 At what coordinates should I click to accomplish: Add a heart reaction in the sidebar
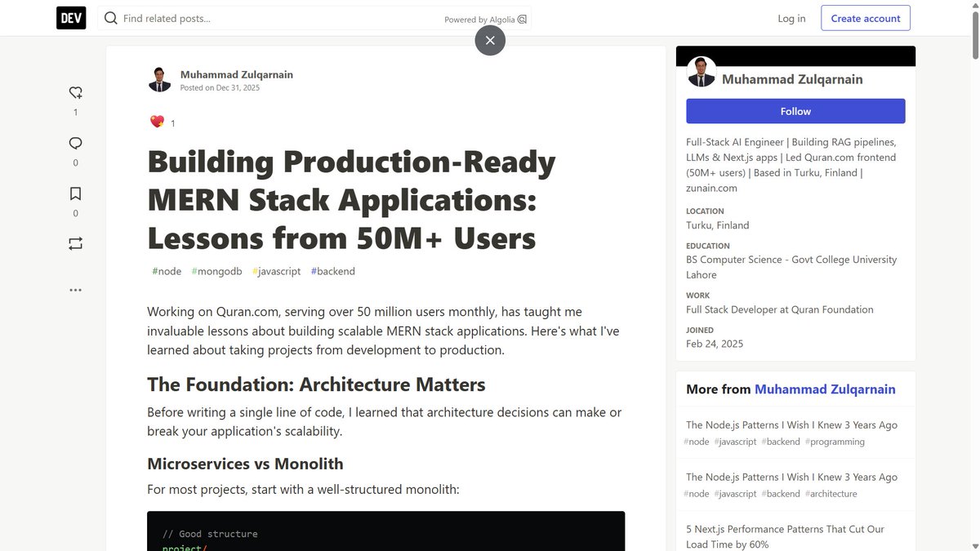tap(75, 92)
